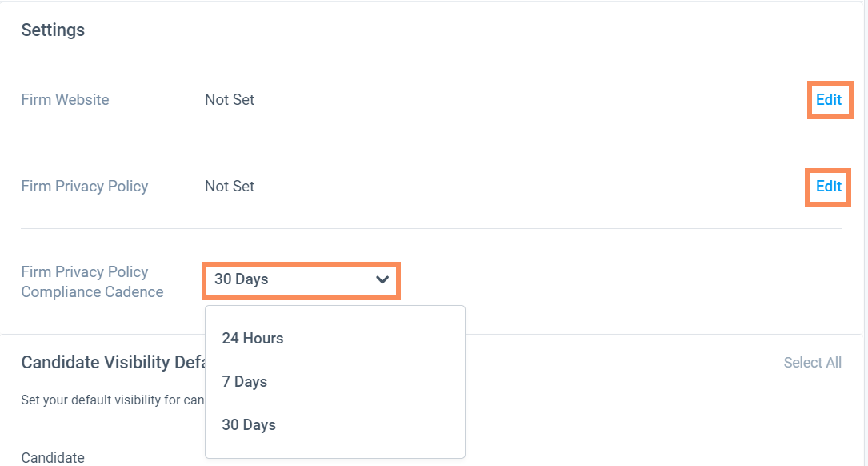868x466 pixels.
Task: Pick 30 Days in the open dropdown list
Action: click(249, 425)
